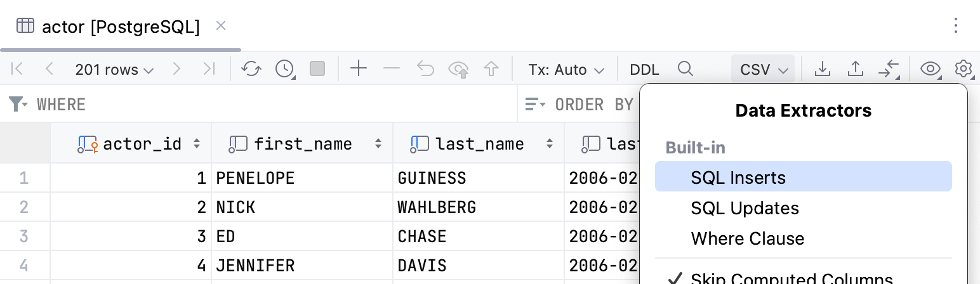Go to the first page of rows
This screenshot has width=980, height=284.
click(x=18, y=69)
